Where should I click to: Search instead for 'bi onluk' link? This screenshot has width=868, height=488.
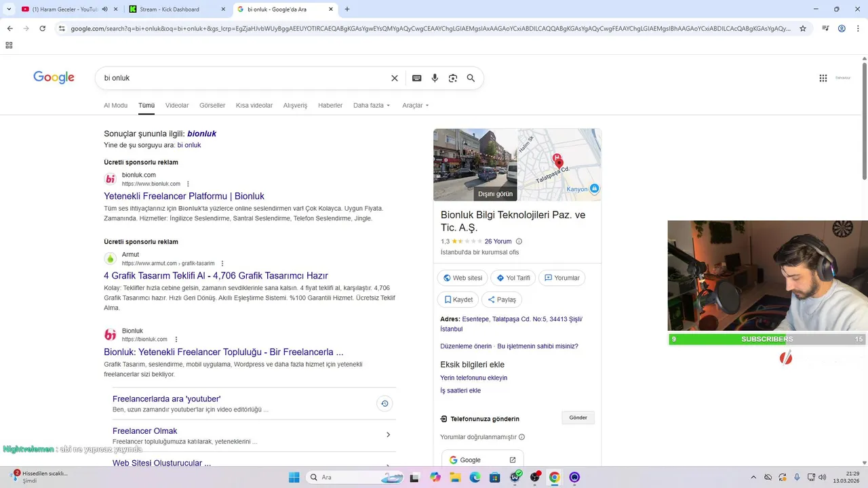click(x=189, y=145)
